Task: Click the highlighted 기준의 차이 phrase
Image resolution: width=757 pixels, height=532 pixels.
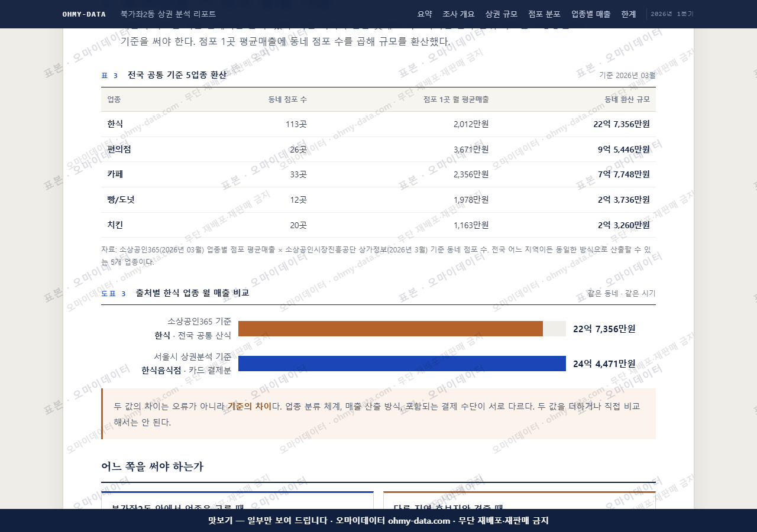Action: [250, 406]
